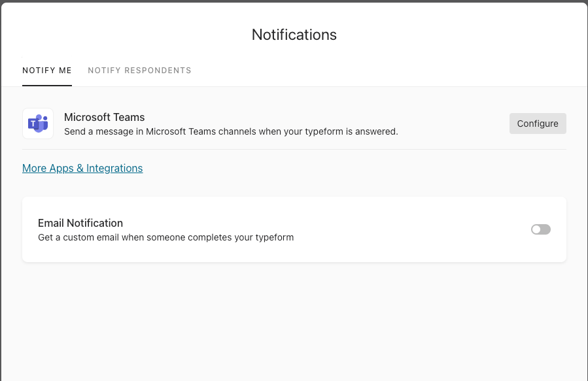The height and width of the screenshot is (381, 588).
Task: Configure the Microsoft Teams integration
Action: 538,124
